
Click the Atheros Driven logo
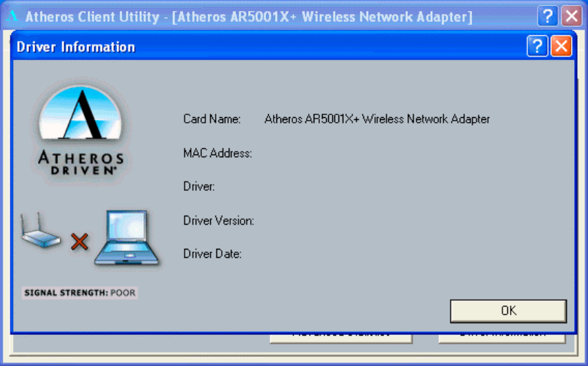pos(81,130)
